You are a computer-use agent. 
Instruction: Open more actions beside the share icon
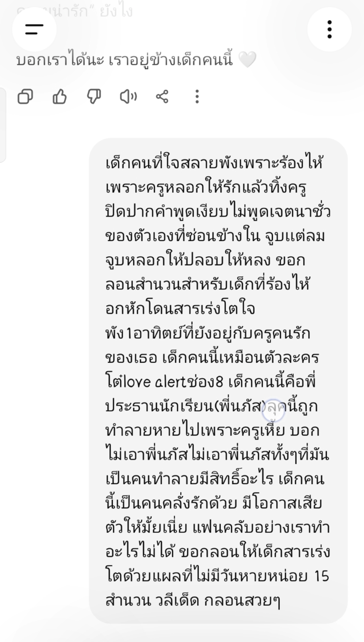197,97
